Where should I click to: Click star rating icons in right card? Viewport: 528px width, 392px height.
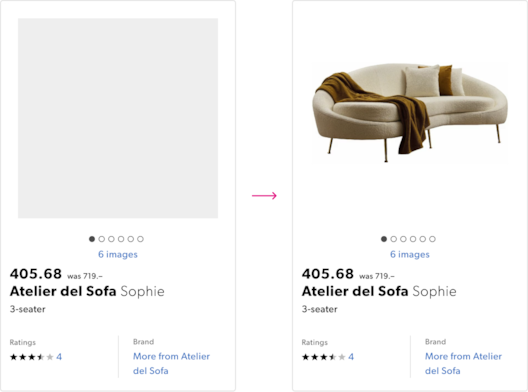[x=324, y=357]
